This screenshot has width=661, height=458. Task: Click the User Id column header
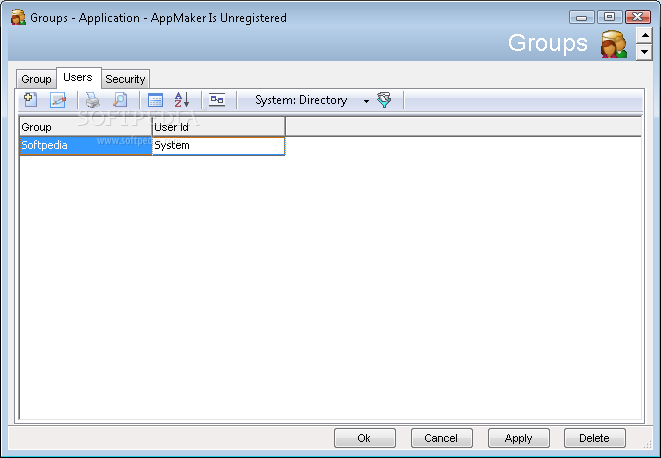click(x=218, y=127)
